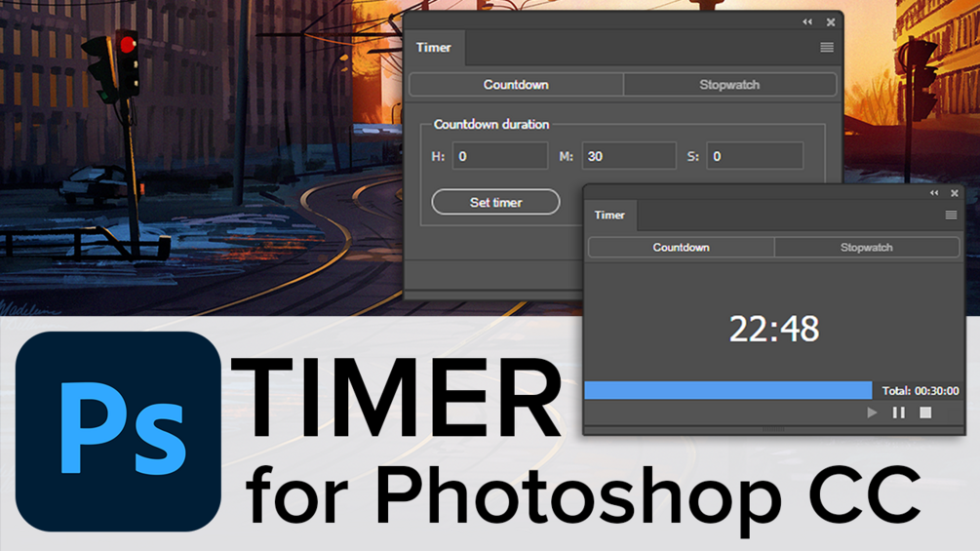Click the Timer panel title tab in front panel
Screen dimensions: 980x551
[609, 215]
